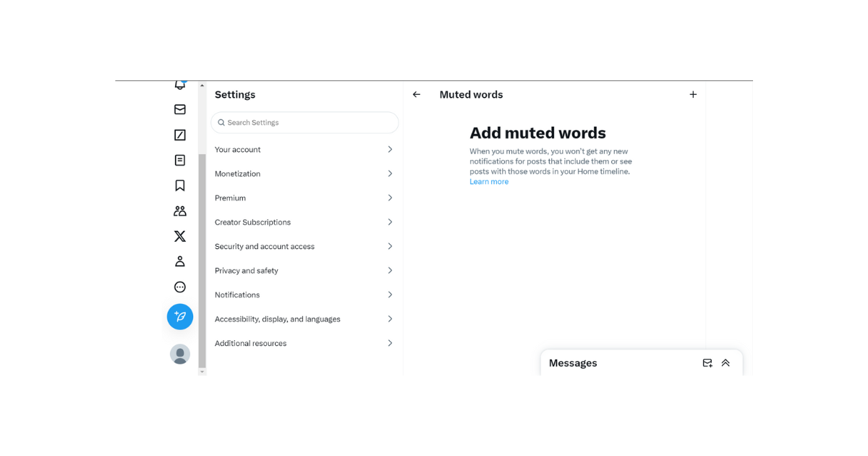Open Profile person icon in sidebar
Image resolution: width=868 pixels, height=456 pixels.
180,261
